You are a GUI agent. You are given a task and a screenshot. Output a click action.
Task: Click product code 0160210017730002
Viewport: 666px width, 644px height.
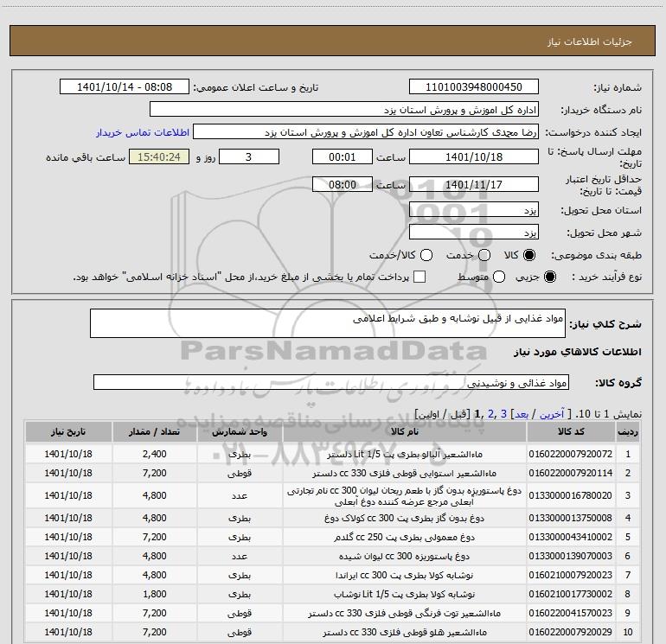click(571, 594)
